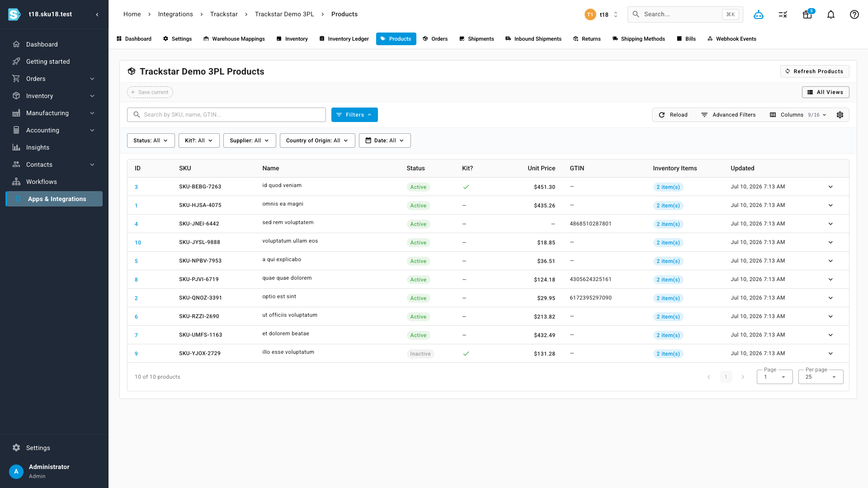This screenshot has width=868, height=488.
Task: Open Settings at the sidebar bottom
Action: pyautogui.click(x=54, y=448)
